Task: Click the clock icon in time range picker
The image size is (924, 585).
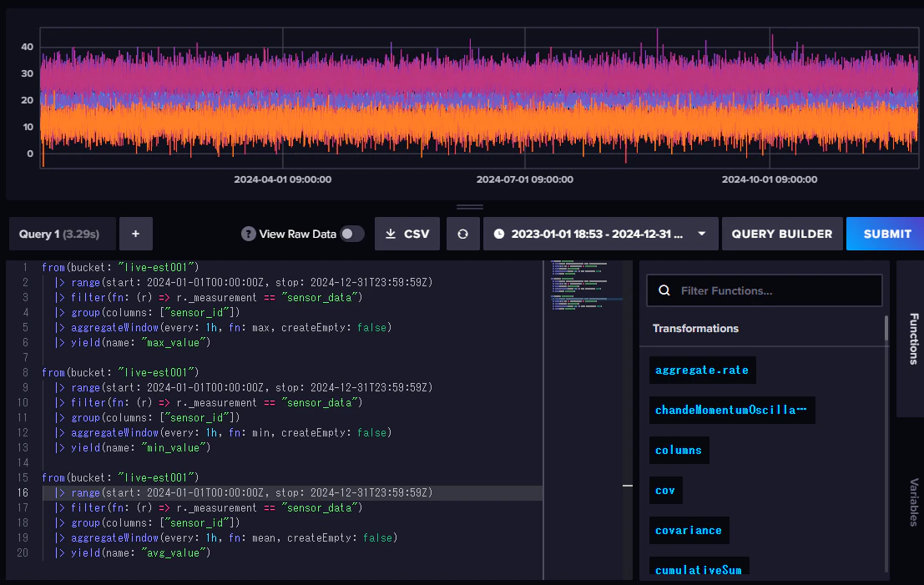Action: click(x=498, y=234)
